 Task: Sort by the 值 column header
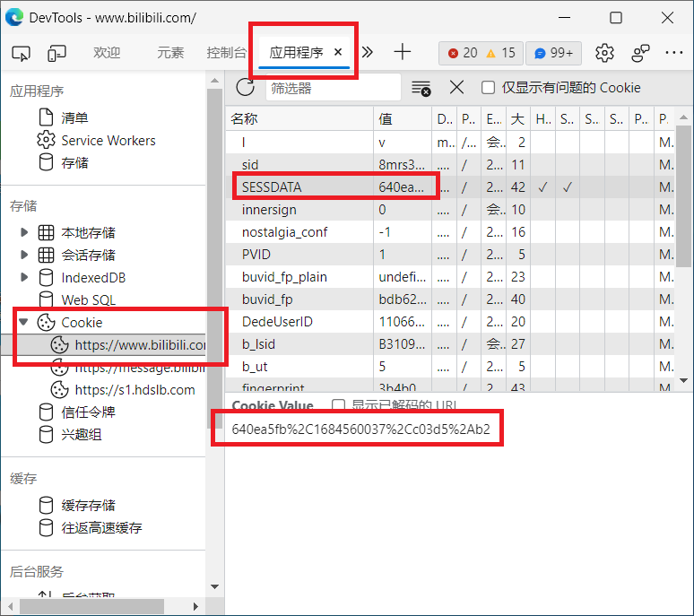[403, 118]
